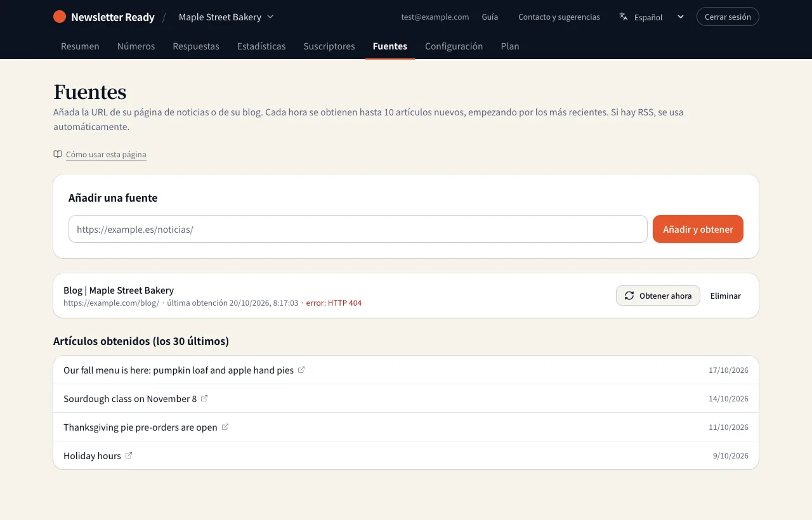812x520 pixels.
Task: Go to the Configuración tab
Action: [454, 46]
